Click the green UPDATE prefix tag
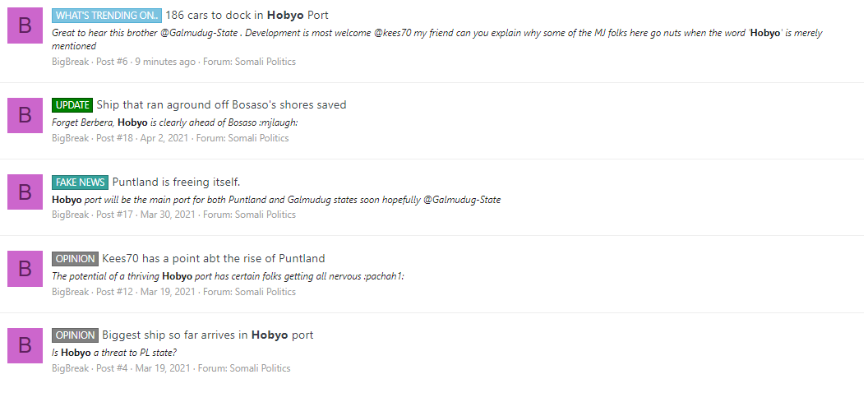Image resolution: width=868 pixels, height=402 pixels. pyautogui.click(x=72, y=104)
